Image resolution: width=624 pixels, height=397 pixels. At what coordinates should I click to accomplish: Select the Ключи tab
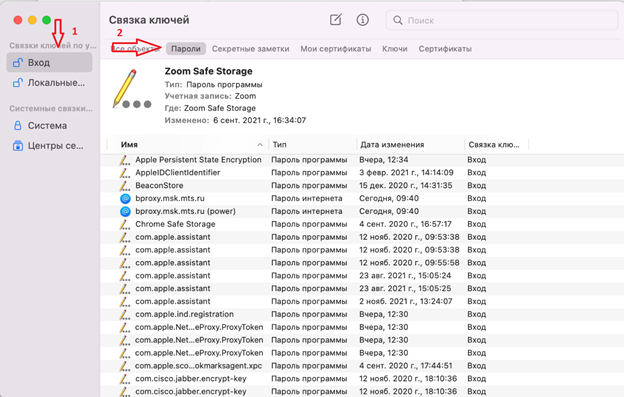pos(394,49)
